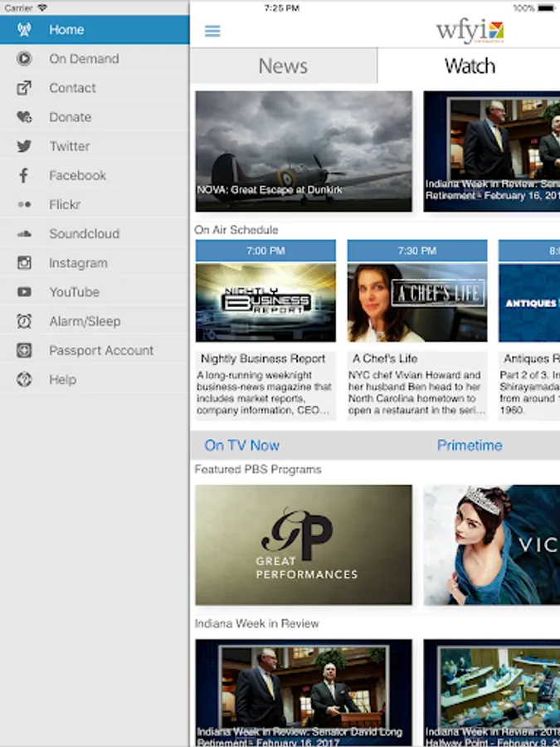Open Help menu entry

95,379
